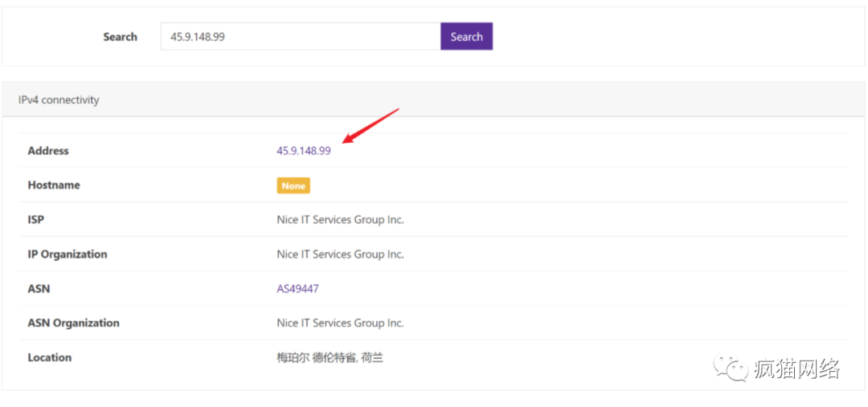Viewport: 868px width, 407px height.
Task: Select the Search label text
Action: coord(120,37)
